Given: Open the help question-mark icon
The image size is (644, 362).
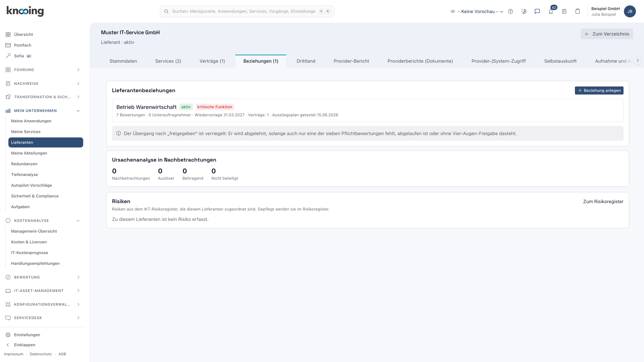Looking at the screenshot, I should (x=511, y=12).
